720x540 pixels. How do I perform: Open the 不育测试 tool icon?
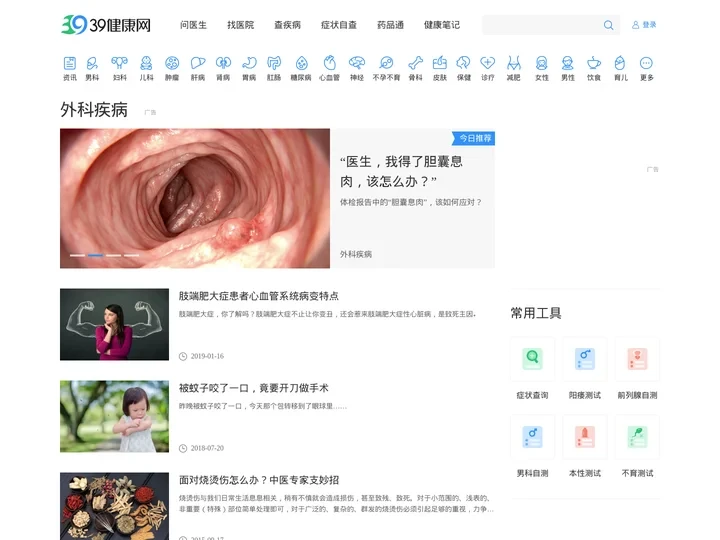[x=637, y=437]
